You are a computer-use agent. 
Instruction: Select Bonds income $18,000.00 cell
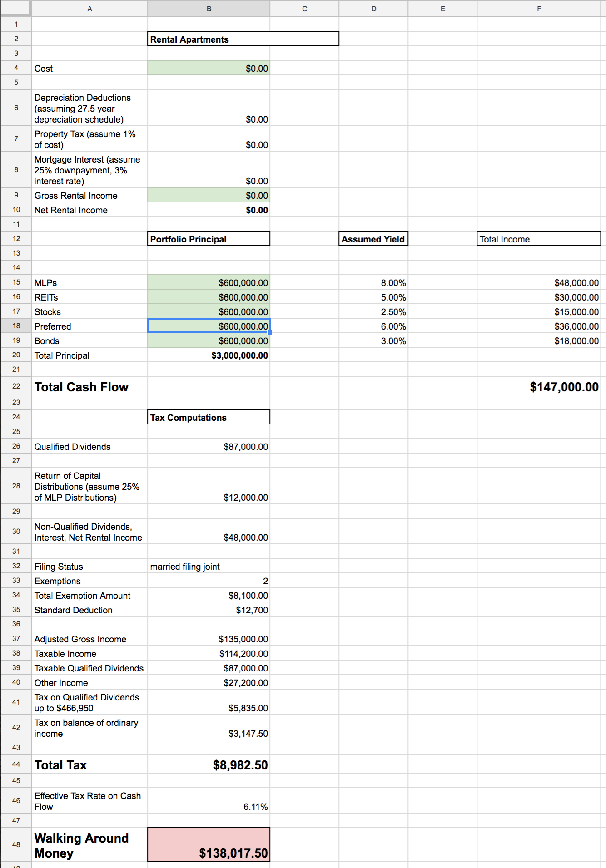coord(539,340)
